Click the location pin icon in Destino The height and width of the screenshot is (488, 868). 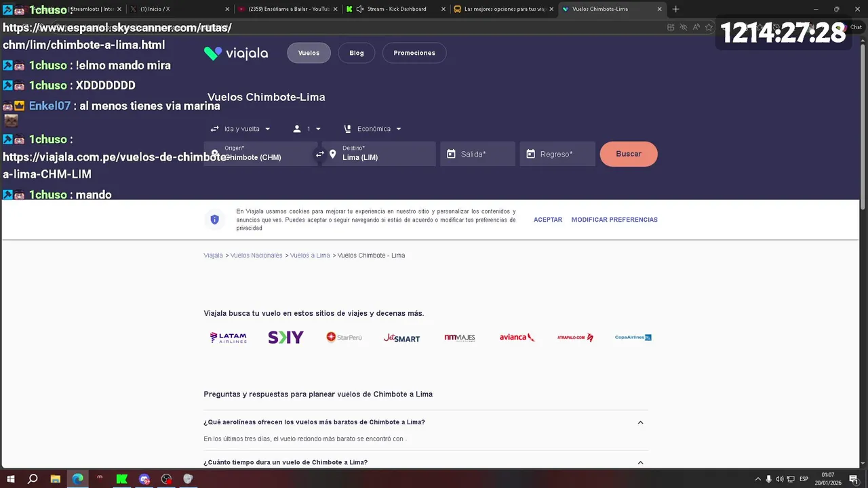coord(332,154)
